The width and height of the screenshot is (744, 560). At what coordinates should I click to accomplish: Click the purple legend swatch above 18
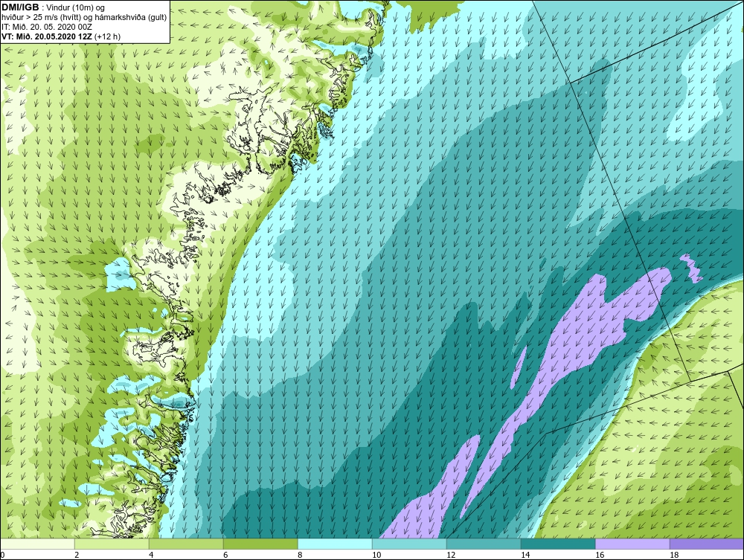pos(707,544)
